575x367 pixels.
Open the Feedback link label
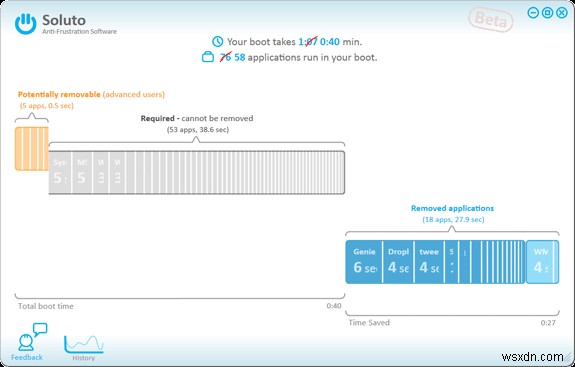click(27, 357)
